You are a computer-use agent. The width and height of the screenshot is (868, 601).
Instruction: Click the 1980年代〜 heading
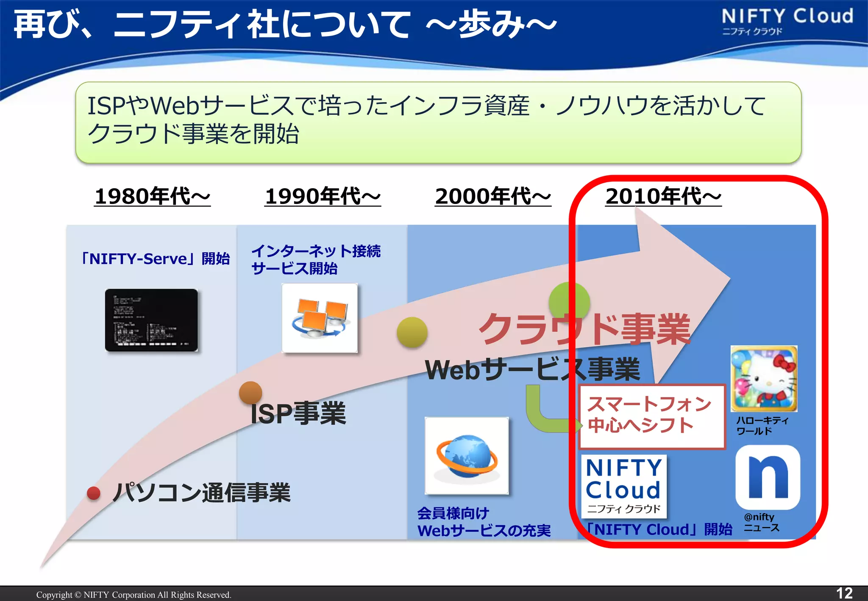pos(153,196)
